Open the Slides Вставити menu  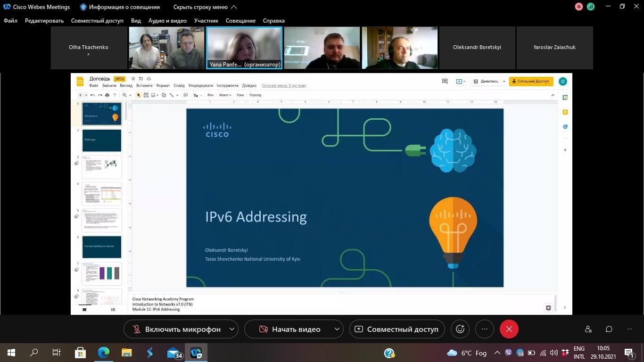[144, 86]
